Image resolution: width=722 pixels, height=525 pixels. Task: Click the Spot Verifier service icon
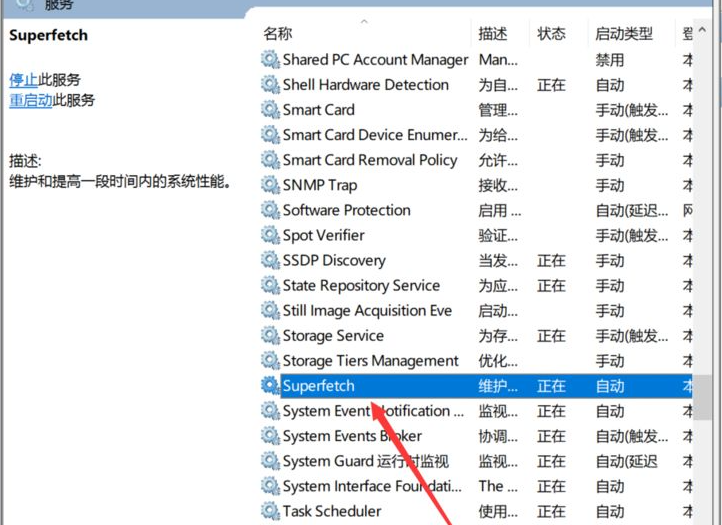click(270, 235)
